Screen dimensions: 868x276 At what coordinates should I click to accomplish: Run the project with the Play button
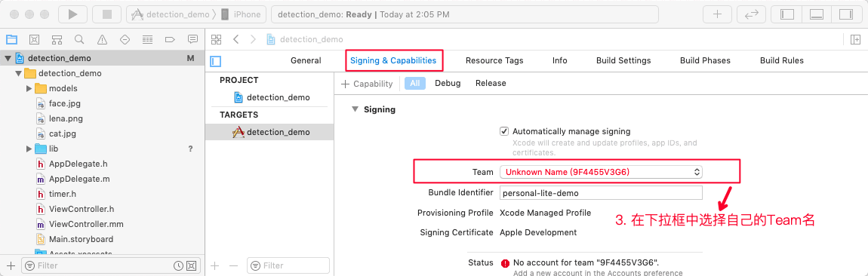point(72,14)
